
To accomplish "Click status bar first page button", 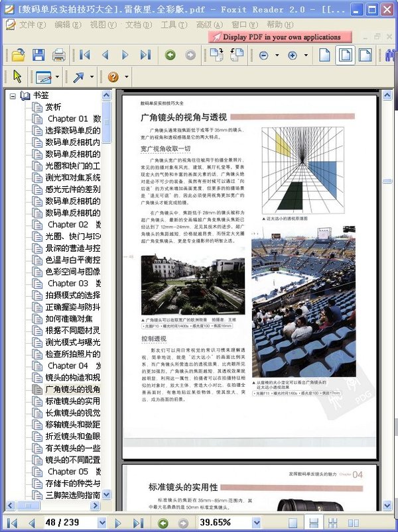I will pos(12,523).
